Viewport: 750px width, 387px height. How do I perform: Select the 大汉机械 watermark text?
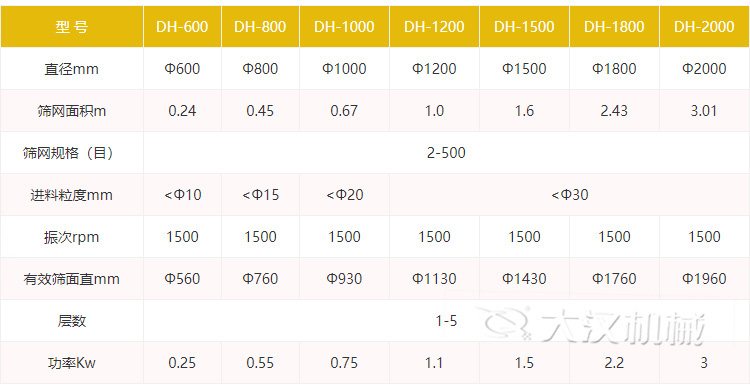pos(623,327)
